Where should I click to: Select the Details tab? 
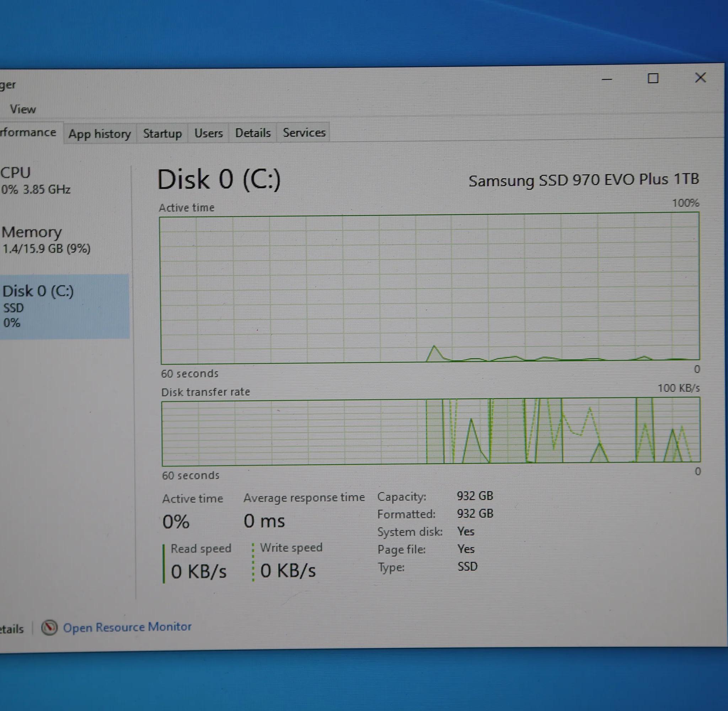tap(253, 132)
